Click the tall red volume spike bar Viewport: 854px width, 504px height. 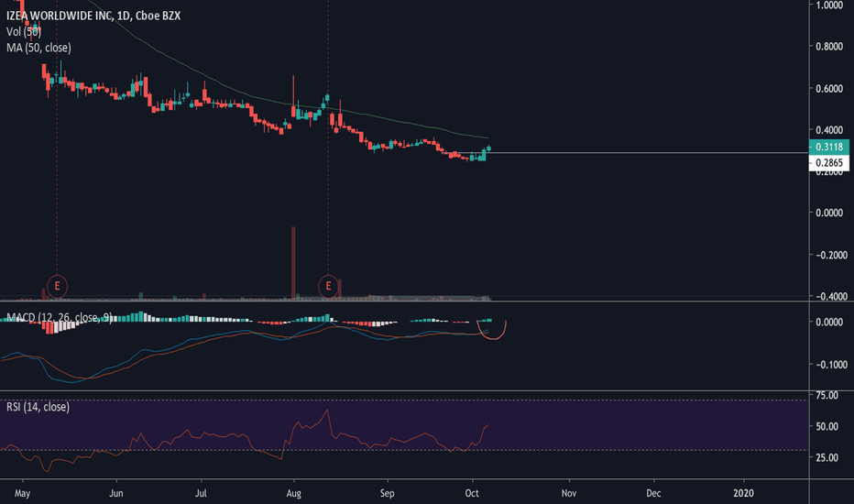[293, 263]
